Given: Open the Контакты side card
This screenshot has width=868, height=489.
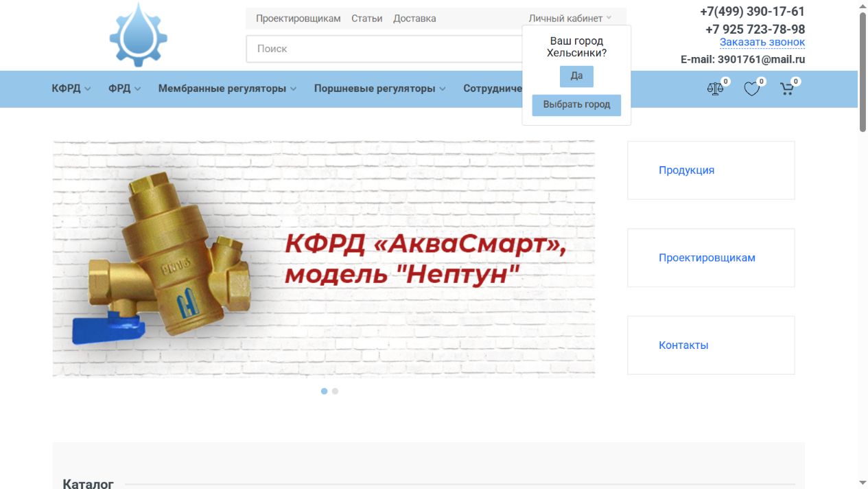Looking at the screenshot, I should coord(711,345).
